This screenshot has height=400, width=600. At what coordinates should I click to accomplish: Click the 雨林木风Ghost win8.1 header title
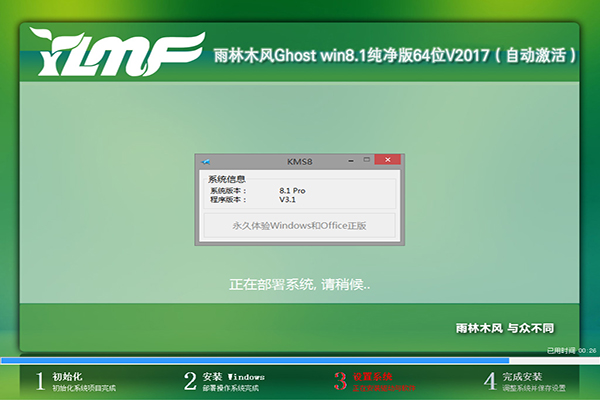pos(395,56)
